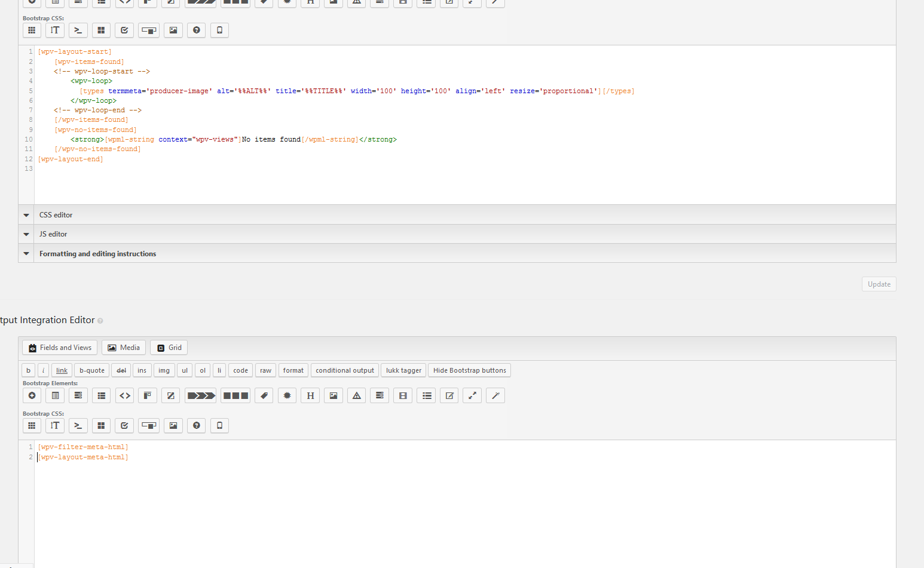The height and width of the screenshot is (568, 924).
Task: Expand the CSS editor section
Action: 56,214
